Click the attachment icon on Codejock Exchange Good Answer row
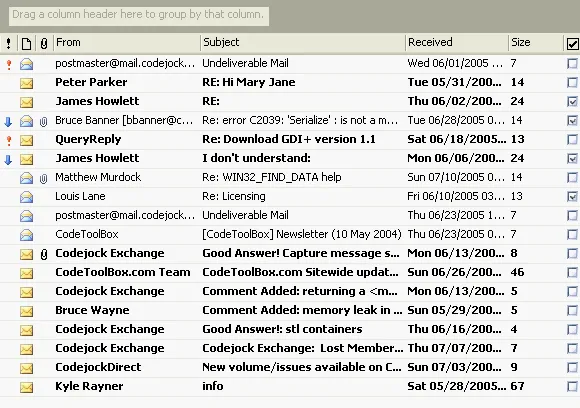580x408 pixels. [x=44, y=254]
